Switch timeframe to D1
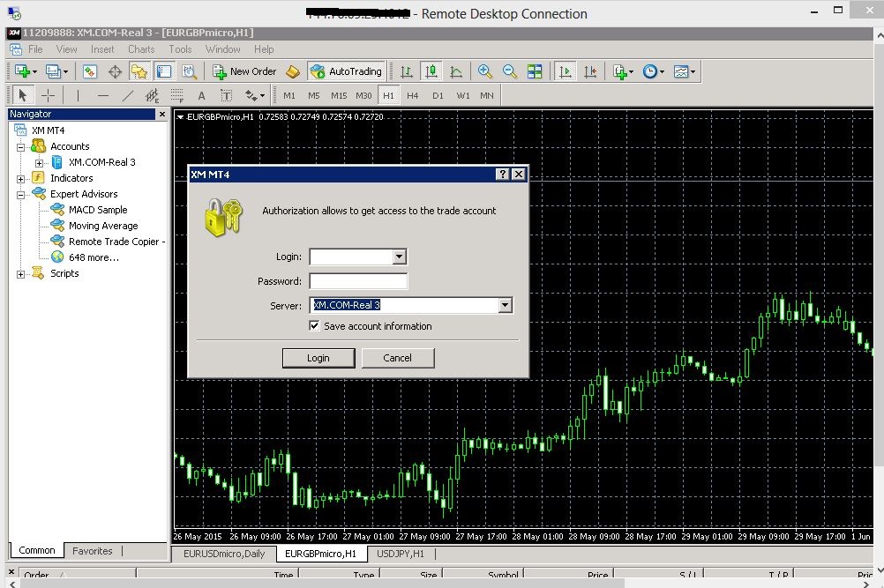Image resolution: width=884 pixels, height=588 pixels. (x=438, y=96)
